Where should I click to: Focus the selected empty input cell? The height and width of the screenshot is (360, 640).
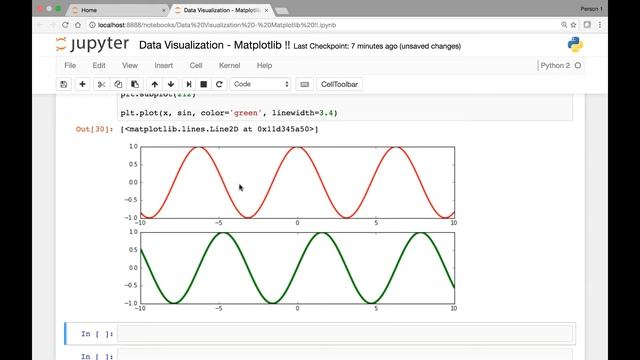click(345, 334)
